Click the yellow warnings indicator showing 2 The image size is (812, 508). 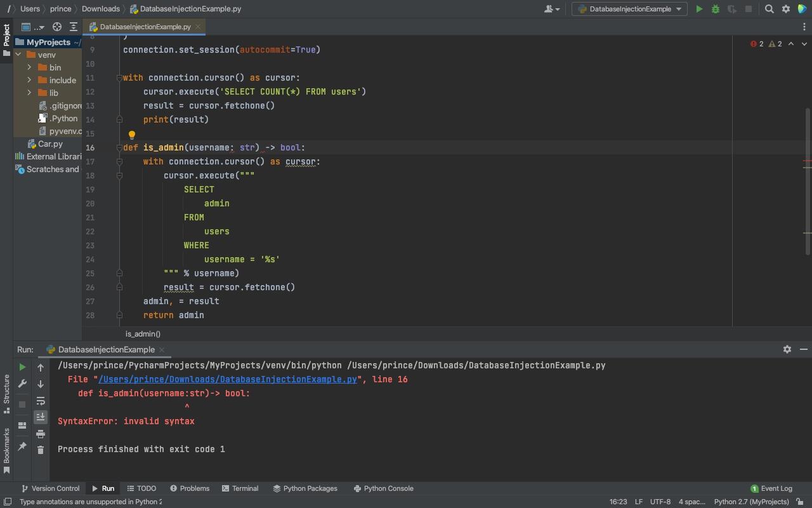click(x=775, y=44)
